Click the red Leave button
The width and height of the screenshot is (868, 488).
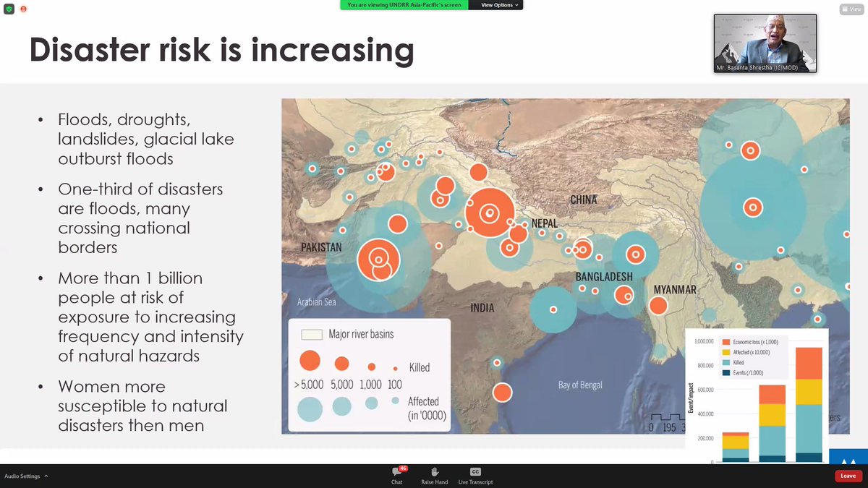(x=848, y=476)
